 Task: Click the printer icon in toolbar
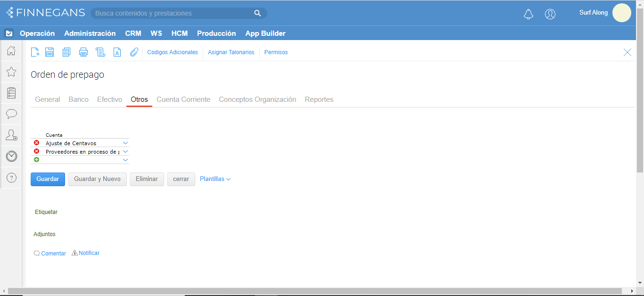click(x=83, y=52)
